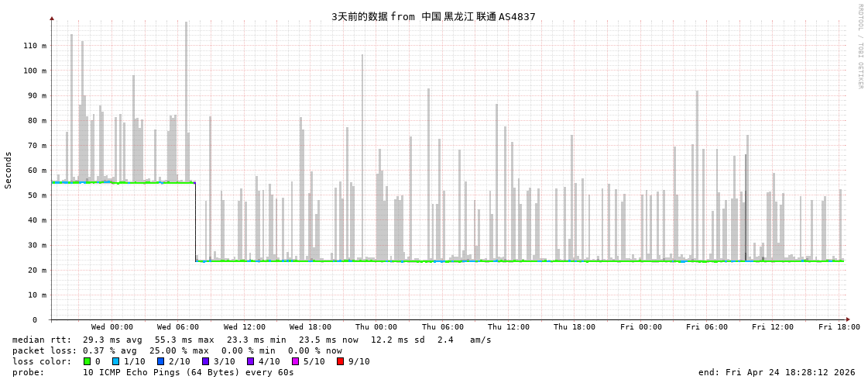Click the 'Wed 18:00' x-axis label

click(310, 327)
